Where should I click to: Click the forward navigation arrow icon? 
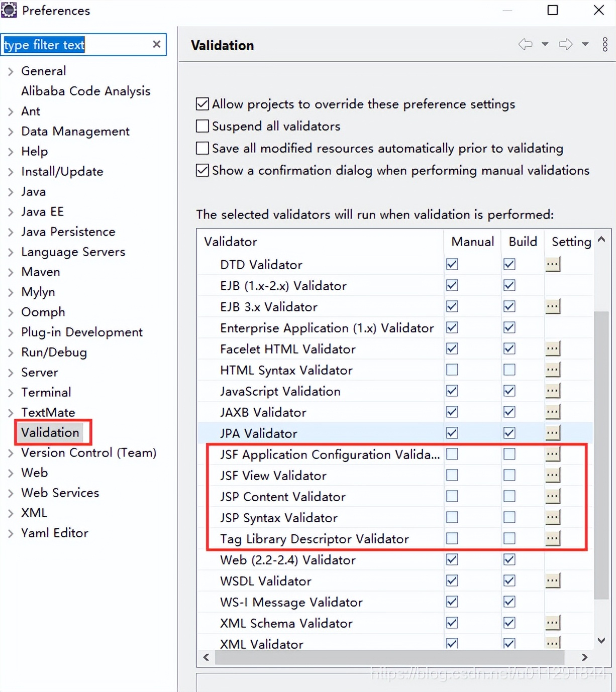tap(565, 45)
